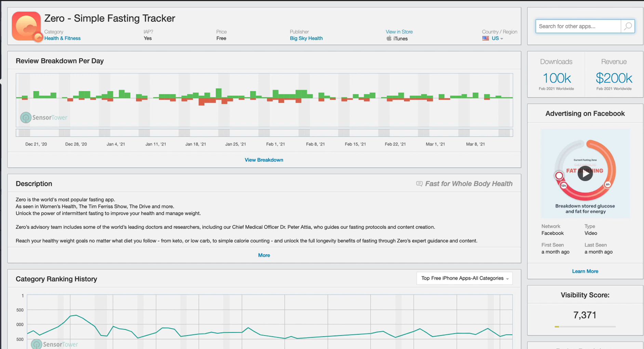Click the review chart date range scrollbar
This screenshot has height=349, width=644.
[264, 132]
